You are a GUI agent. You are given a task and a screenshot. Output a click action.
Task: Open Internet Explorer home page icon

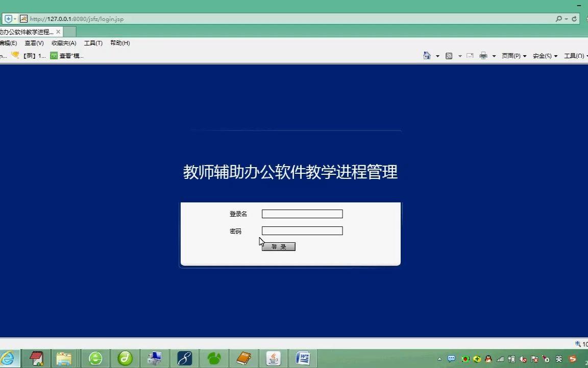pos(427,55)
